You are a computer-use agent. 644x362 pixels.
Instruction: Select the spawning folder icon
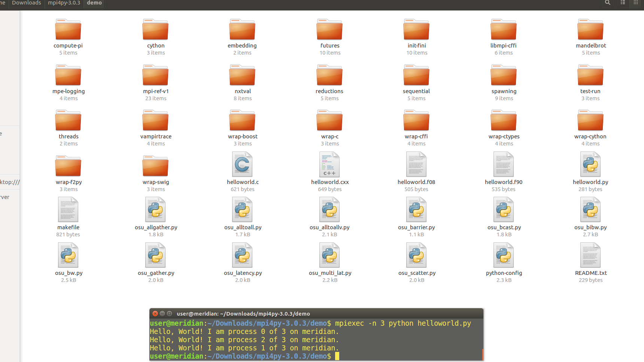point(504,75)
